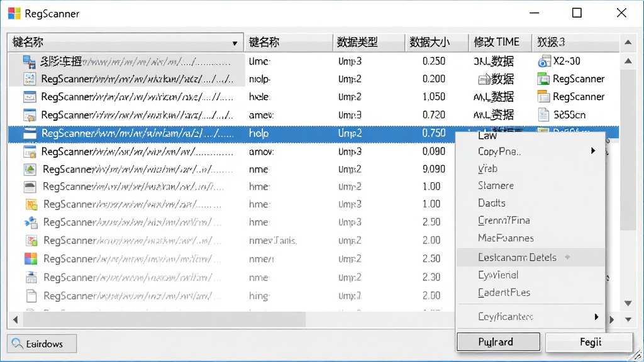Sort by the 数据类型 column header

point(369,42)
